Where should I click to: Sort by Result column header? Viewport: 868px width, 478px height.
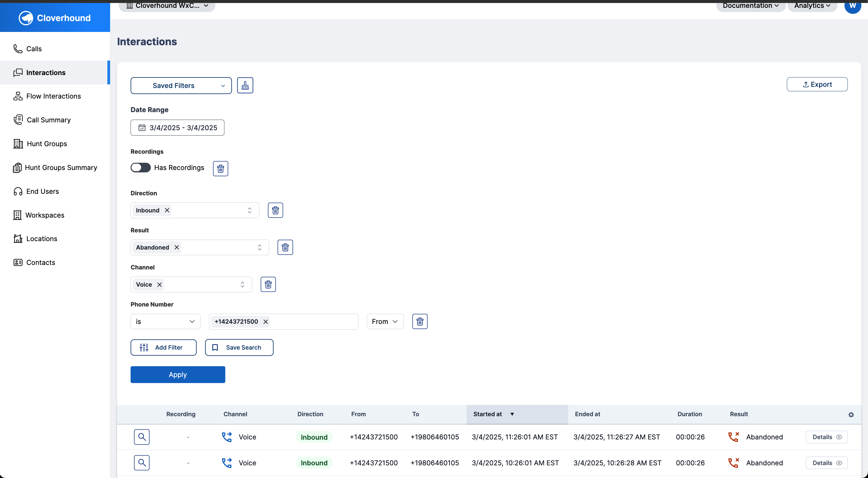[x=739, y=414]
